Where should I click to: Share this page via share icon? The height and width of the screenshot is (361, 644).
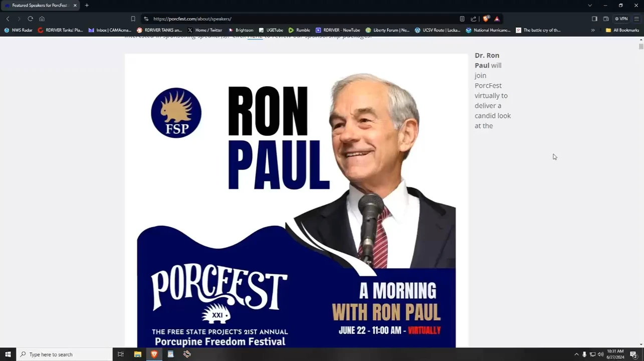(474, 19)
